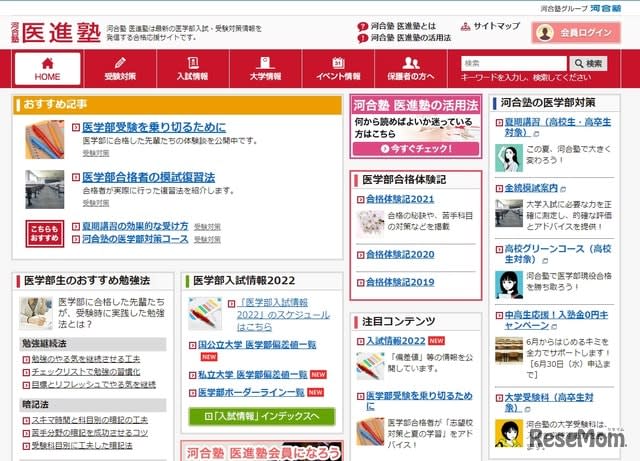Open 河合塾の医学部対策コース link
Image resolution: width=640 pixels, height=461 pixels.
pos(135,239)
